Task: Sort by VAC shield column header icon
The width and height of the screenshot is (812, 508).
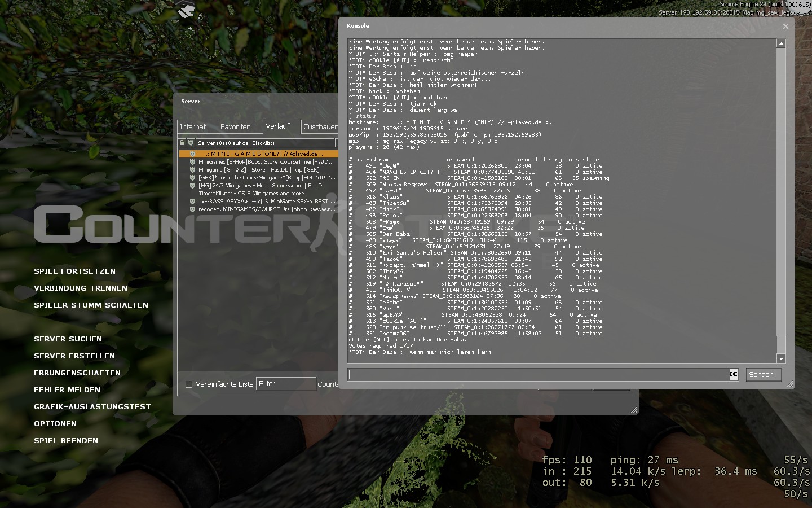Action: tap(191, 143)
